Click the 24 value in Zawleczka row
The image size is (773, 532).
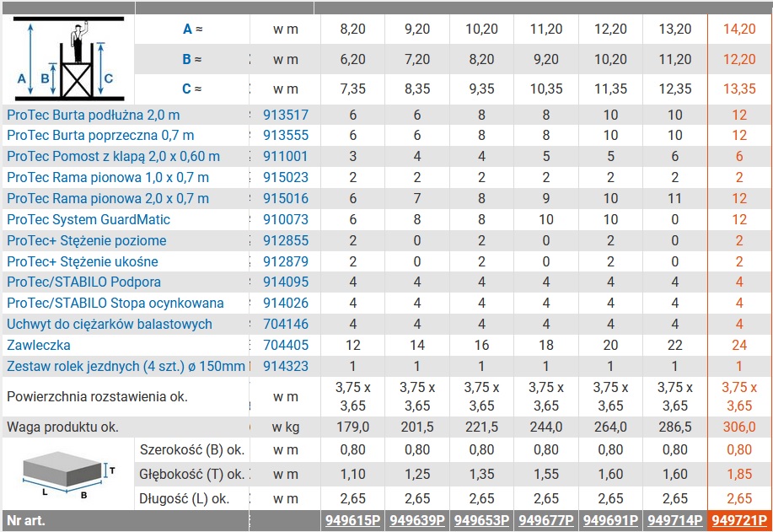(x=739, y=345)
